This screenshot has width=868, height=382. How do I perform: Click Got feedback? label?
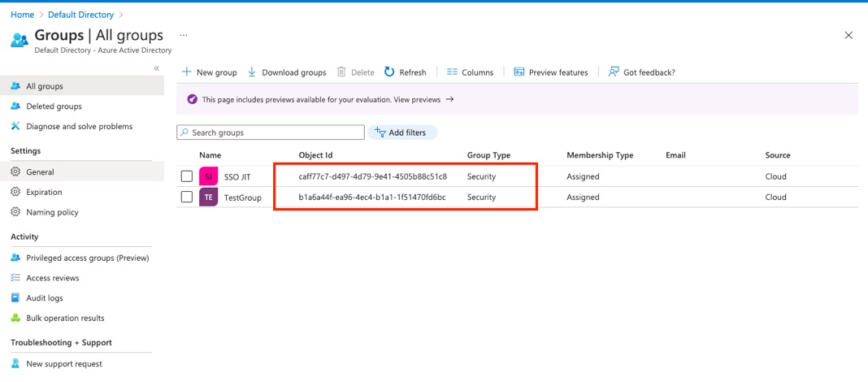649,72
